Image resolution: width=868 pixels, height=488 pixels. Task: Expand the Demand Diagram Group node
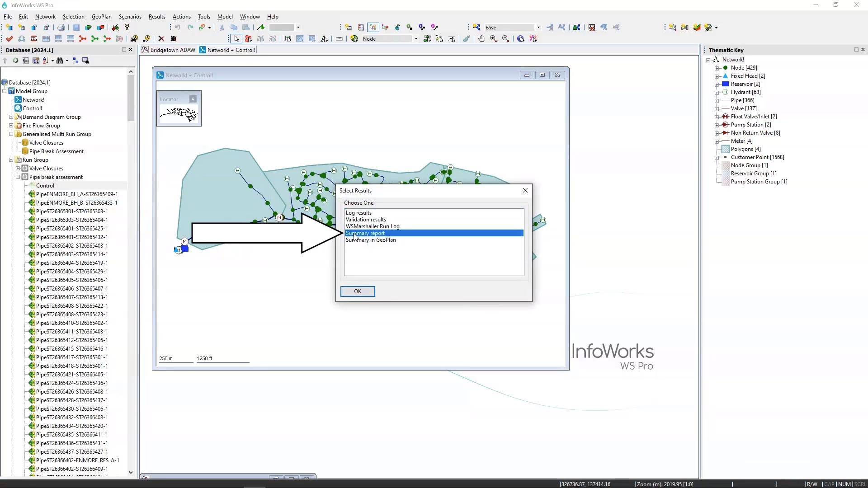tap(11, 117)
